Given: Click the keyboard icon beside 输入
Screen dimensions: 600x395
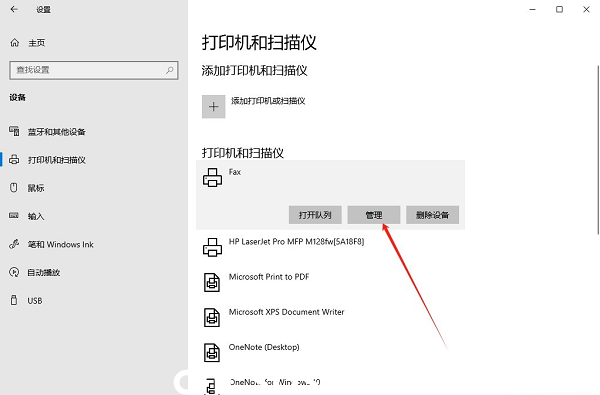Looking at the screenshot, I should pos(14,215).
